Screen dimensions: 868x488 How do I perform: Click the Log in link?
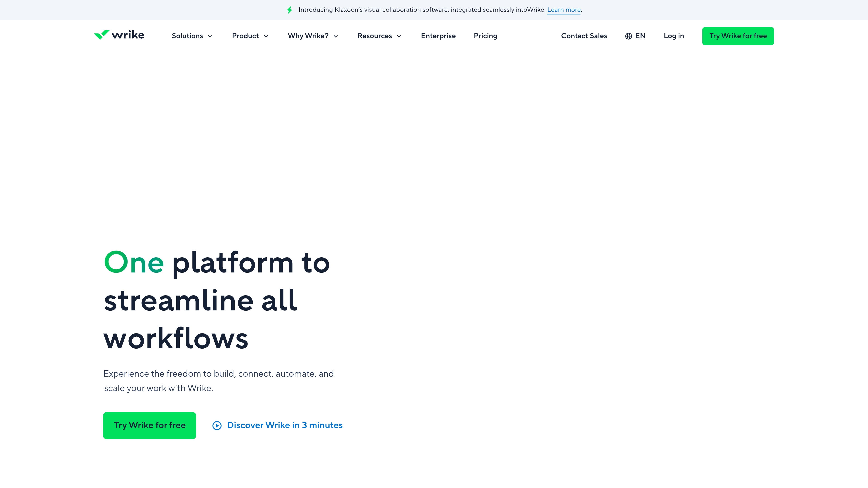[x=674, y=36]
